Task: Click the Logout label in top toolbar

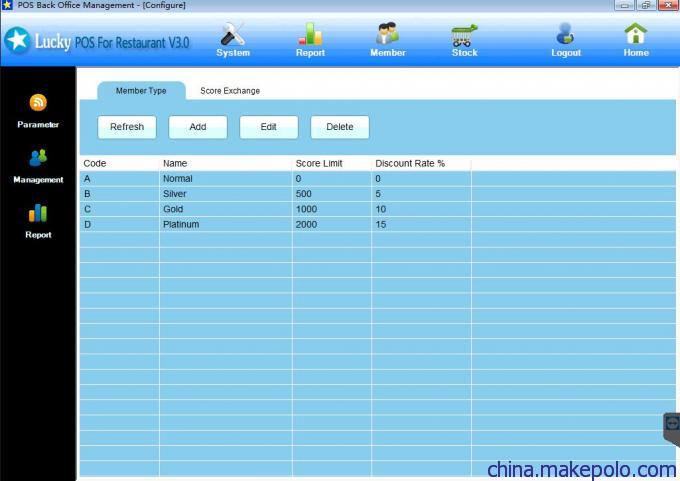Action: coord(566,52)
